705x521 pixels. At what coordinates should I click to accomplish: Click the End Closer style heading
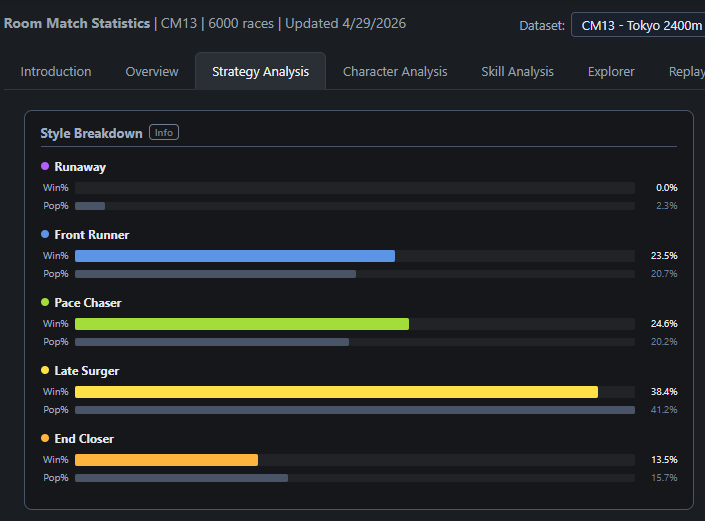(x=84, y=439)
